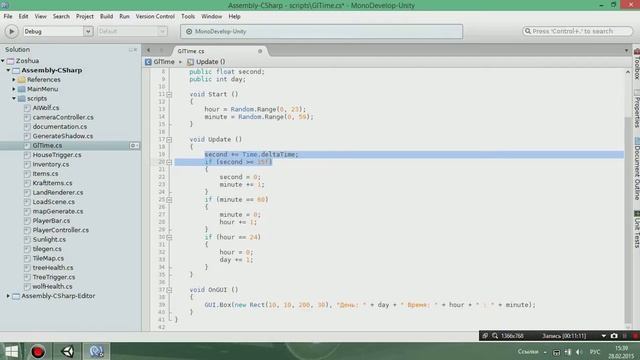The width and height of the screenshot is (640, 360).
Task: Fold the if block at line 20
Action: pyautogui.click(x=169, y=162)
